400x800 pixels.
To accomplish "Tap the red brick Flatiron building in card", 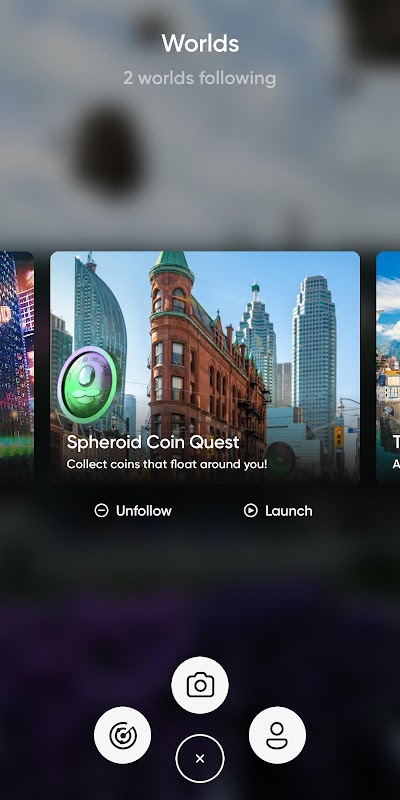I will click(204, 367).
